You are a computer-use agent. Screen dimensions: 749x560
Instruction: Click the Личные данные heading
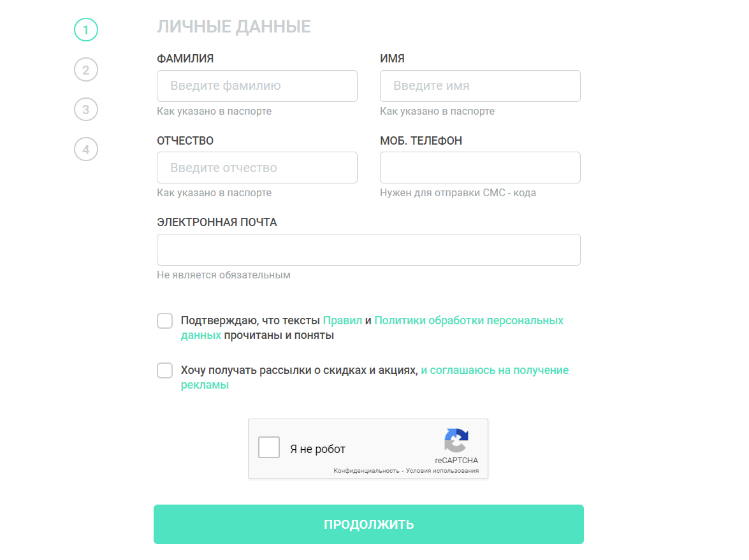point(233,27)
